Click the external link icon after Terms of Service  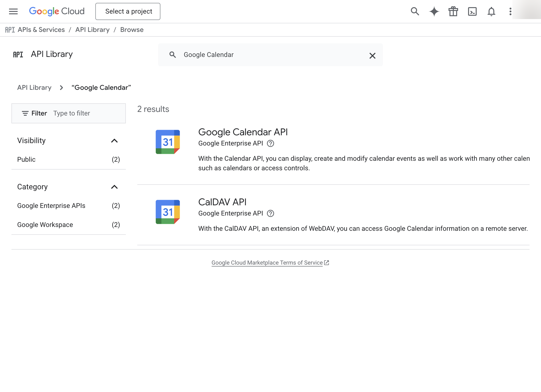click(x=327, y=263)
